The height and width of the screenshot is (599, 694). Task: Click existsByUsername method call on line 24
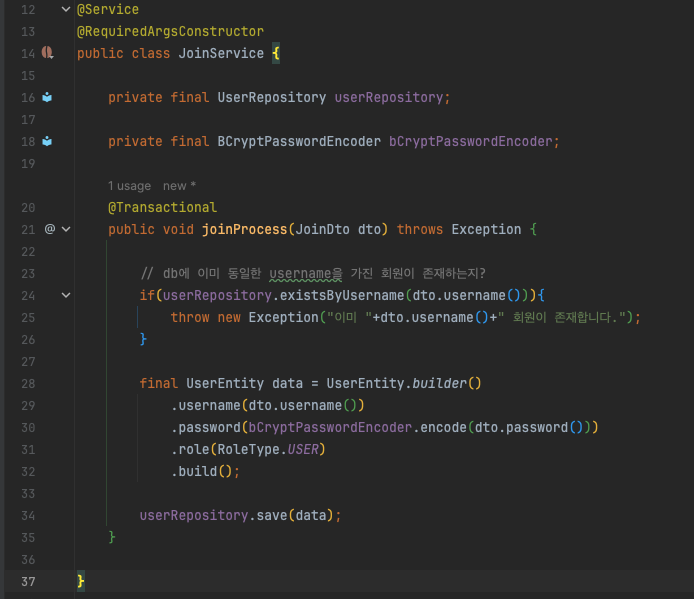(342, 295)
